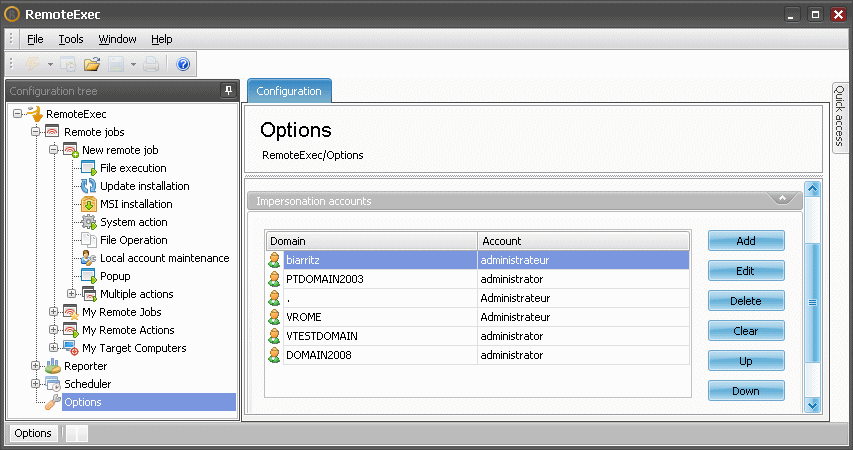Expand the Scheduler tree node
Screen dimensions: 853x450
click(36, 384)
